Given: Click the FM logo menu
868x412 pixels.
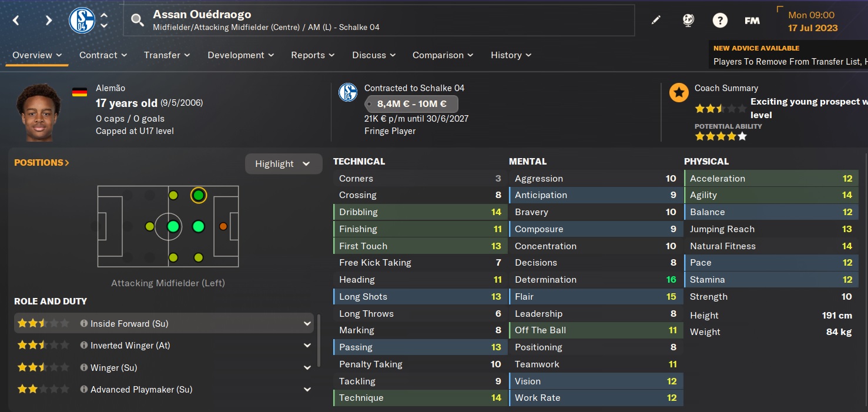Looking at the screenshot, I should 752,21.
